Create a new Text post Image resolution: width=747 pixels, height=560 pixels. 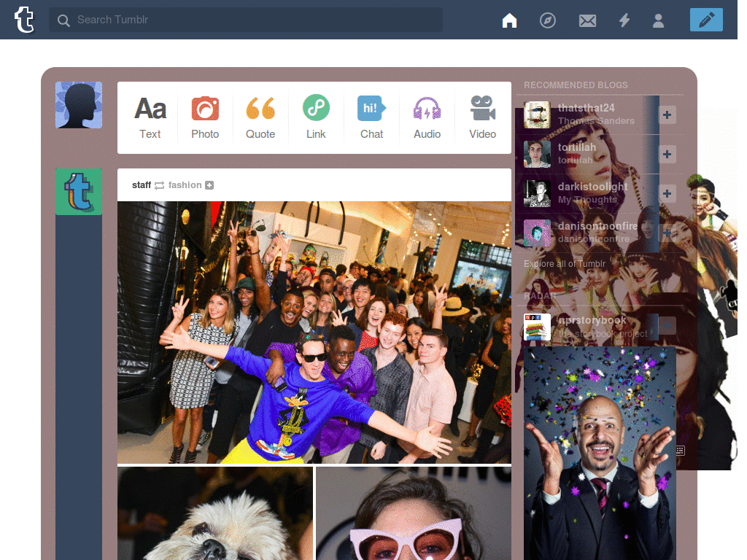pyautogui.click(x=150, y=117)
